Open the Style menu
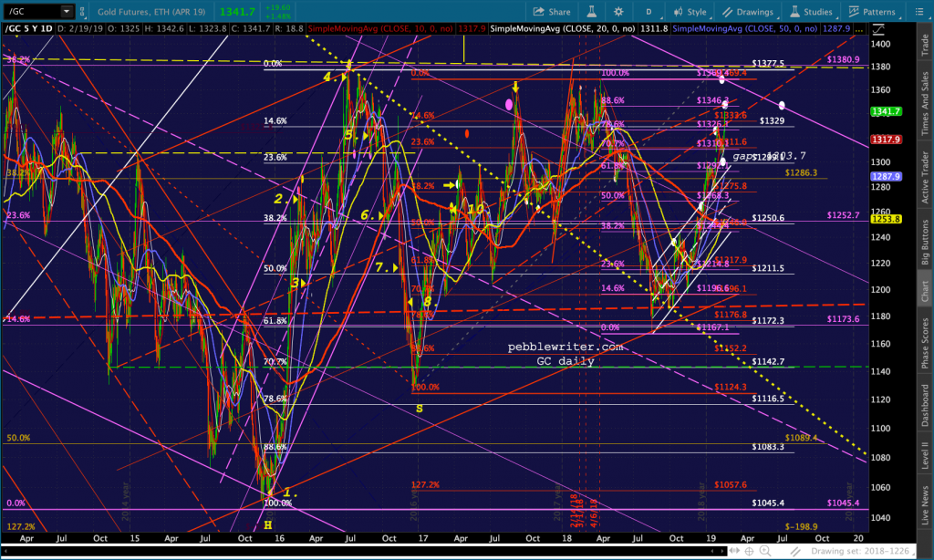Viewport: 934px width, 560px height. point(690,11)
